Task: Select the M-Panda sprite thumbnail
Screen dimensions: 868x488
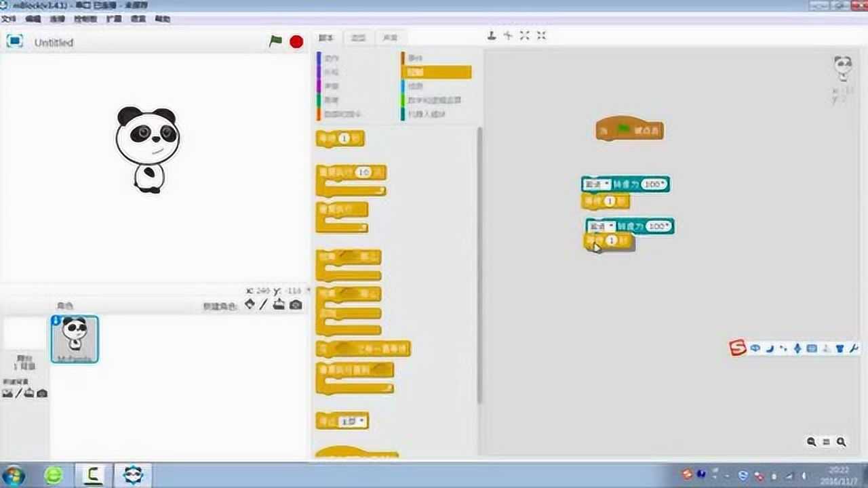Action: pos(74,339)
